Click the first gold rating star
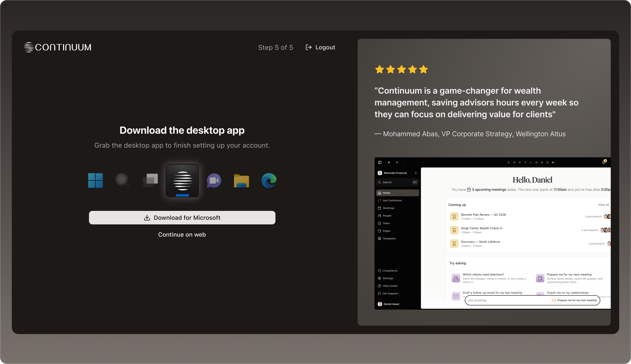Screen dimensions: 631x364 coord(379,69)
